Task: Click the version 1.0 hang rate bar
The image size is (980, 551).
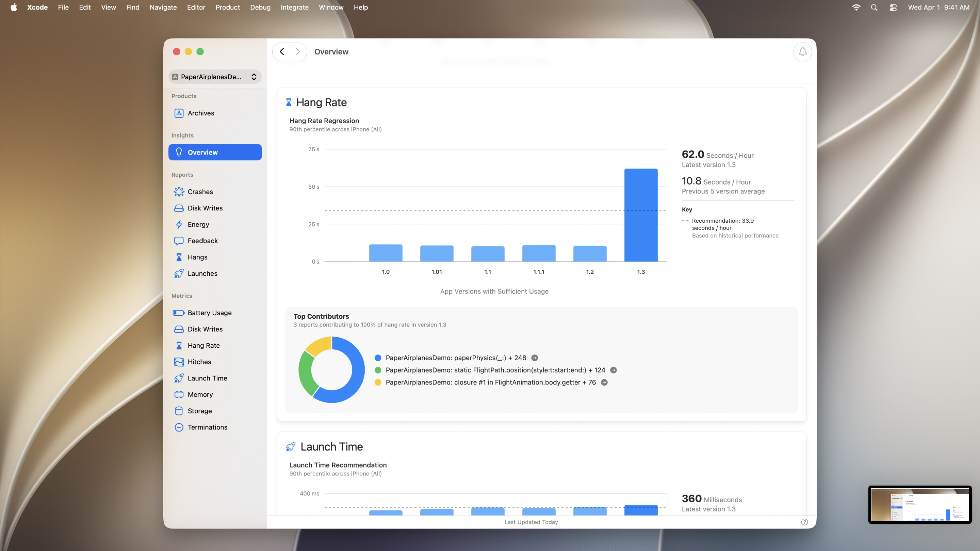Action: (x=386, y=253)
